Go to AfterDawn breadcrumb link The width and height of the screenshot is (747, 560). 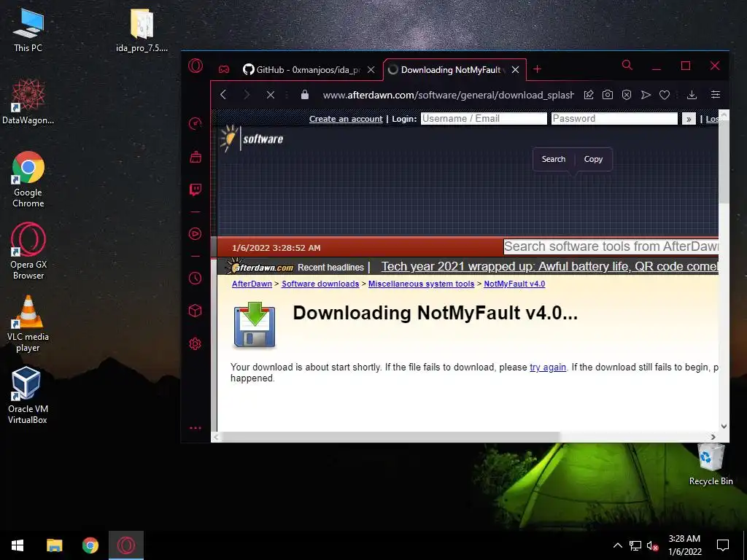252,284
